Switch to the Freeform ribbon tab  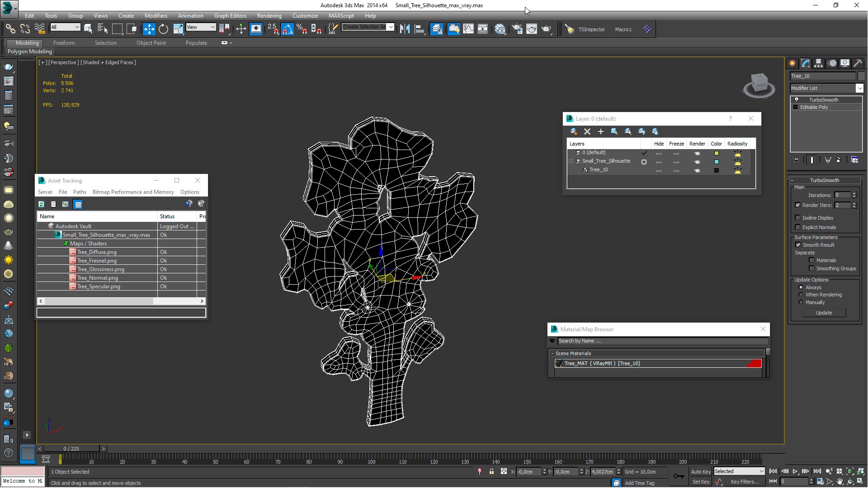[x=64, y=43]
